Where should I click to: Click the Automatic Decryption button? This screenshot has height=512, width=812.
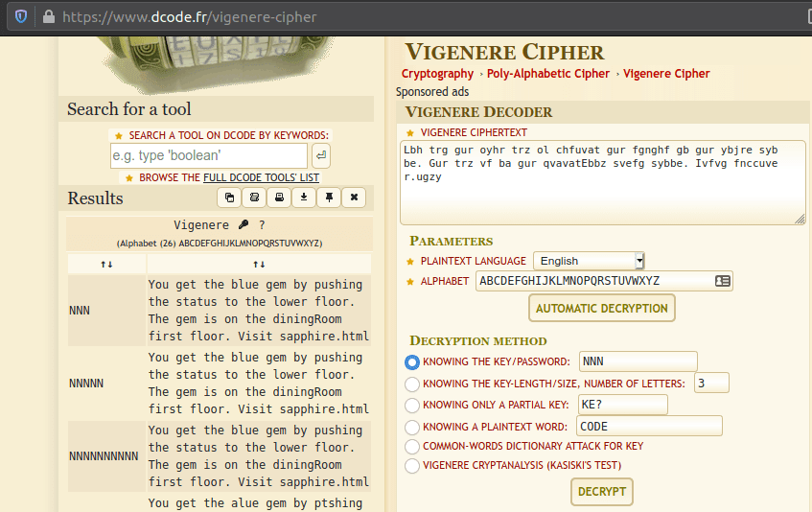point(602,308)
